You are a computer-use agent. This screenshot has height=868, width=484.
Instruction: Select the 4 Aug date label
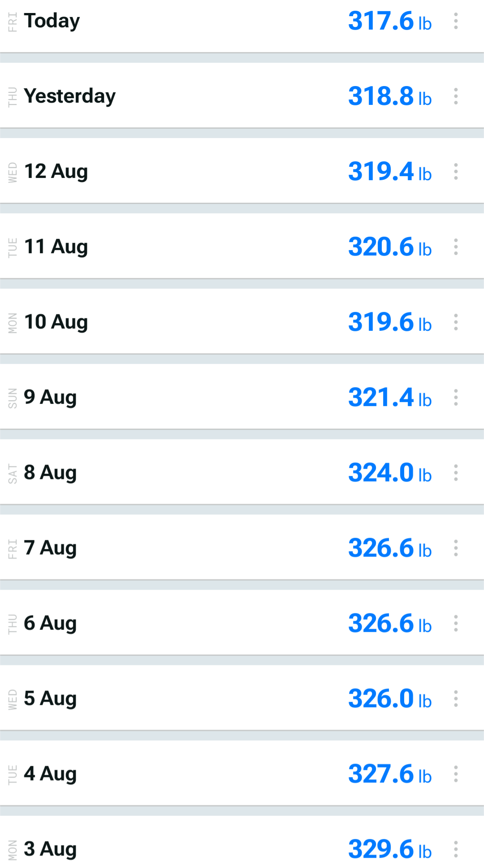(50, 774)
